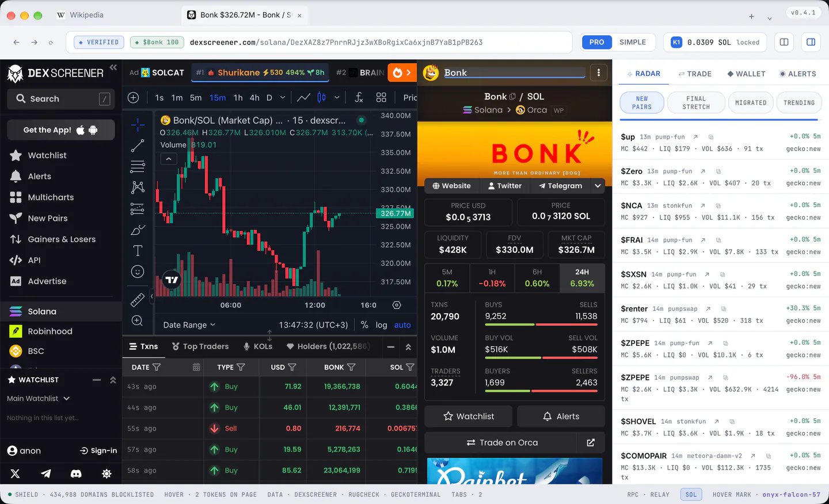Open the Top Traders tab
The height and width of the screenshot is (504, 829).
[x=200, y=346]
